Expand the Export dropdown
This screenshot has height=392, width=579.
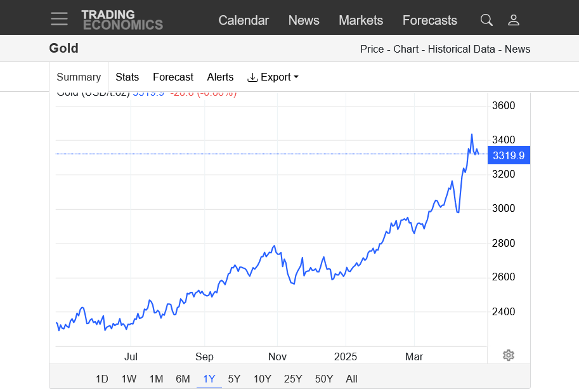click(273, 77)
